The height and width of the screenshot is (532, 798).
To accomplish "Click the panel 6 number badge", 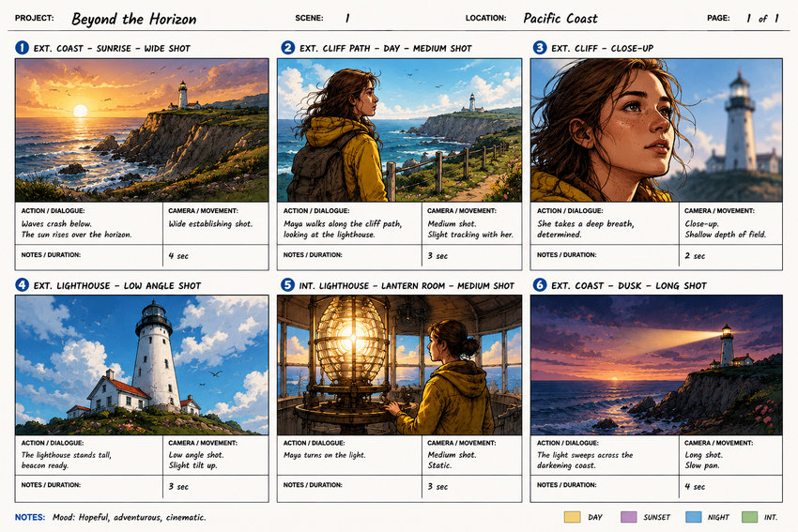I will tap(540, 285).
